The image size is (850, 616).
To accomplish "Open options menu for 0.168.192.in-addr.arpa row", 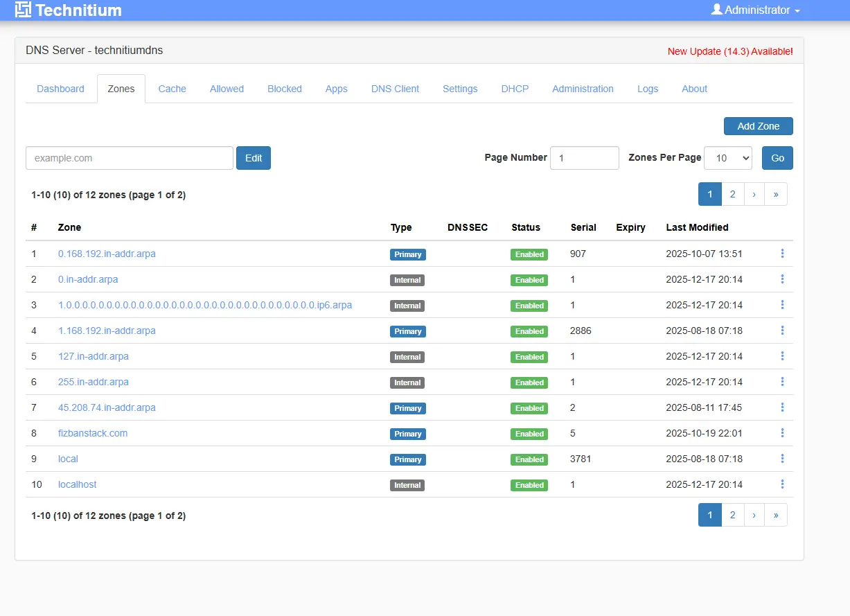I will click(x=782, y=254).
